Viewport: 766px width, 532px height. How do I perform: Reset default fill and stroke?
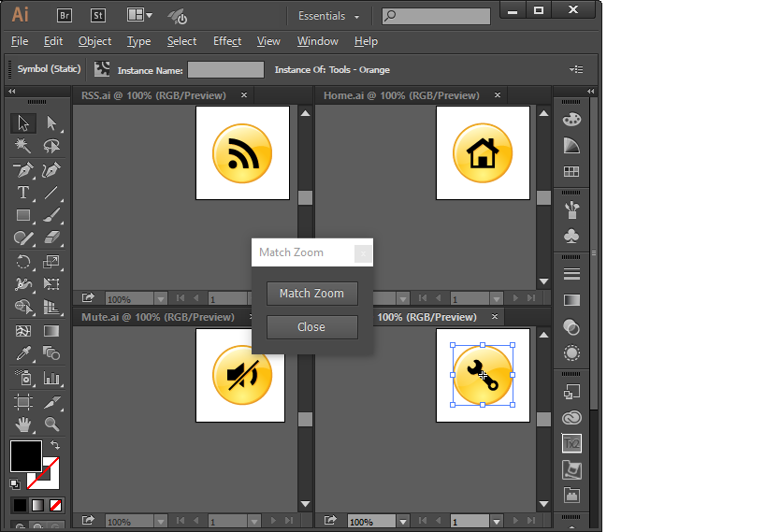coord(15,483)
